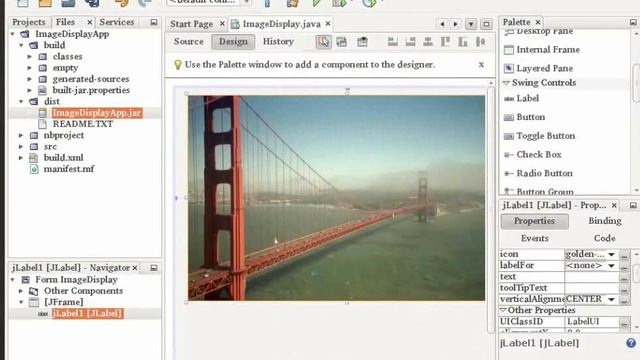Expand the classes folder
The width and height of the screenshot is (640, 360).
click(29, 57)
